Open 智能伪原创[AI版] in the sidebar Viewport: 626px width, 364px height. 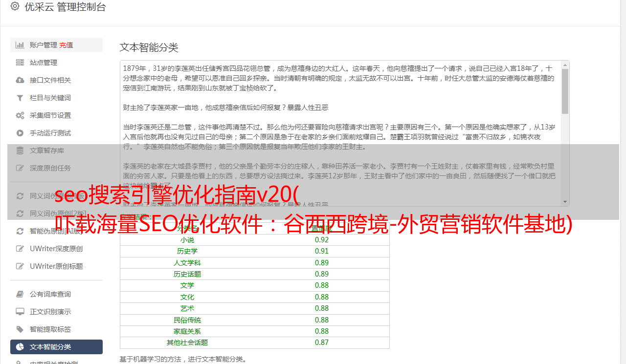pos(56,231)
